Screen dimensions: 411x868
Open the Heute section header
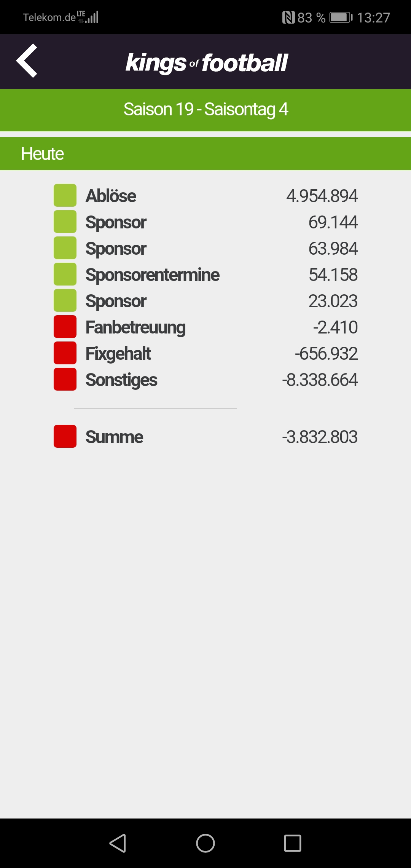(x=205, y=154)
